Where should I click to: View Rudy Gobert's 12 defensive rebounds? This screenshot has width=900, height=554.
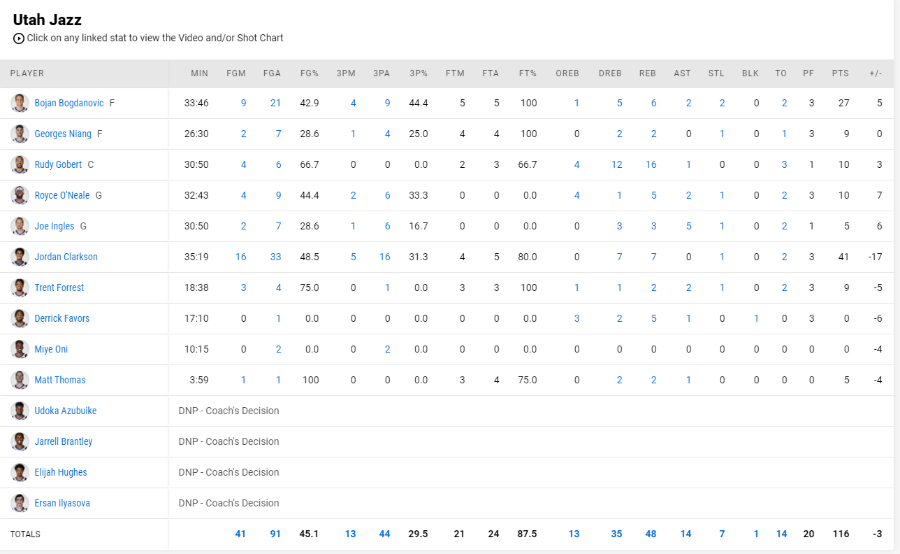(616, 165)
